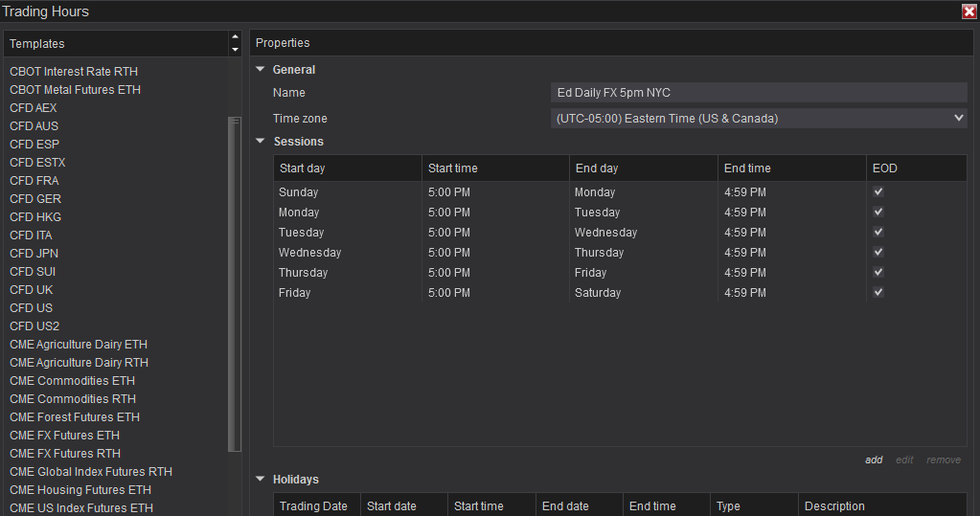This screenshot has width=980, height=516.
Task: Click the Templates list down arrow
Action: coord(235,50)
